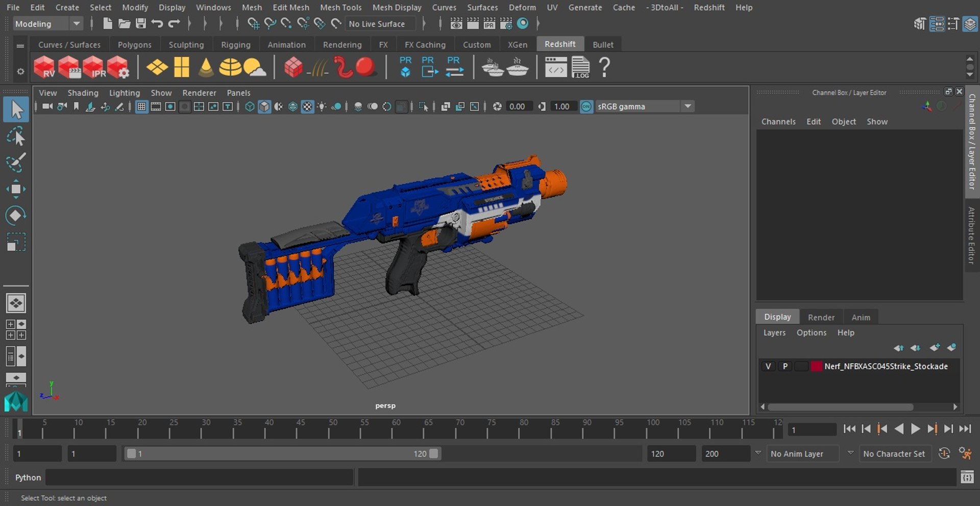Create Redshift sun and sky light
This screenshot has width=980, height=506.
255,67
